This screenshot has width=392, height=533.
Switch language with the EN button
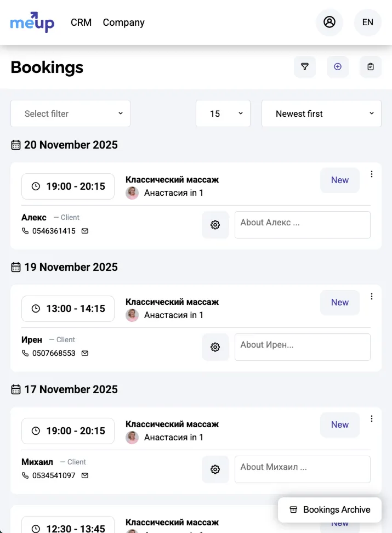[368, 22]
